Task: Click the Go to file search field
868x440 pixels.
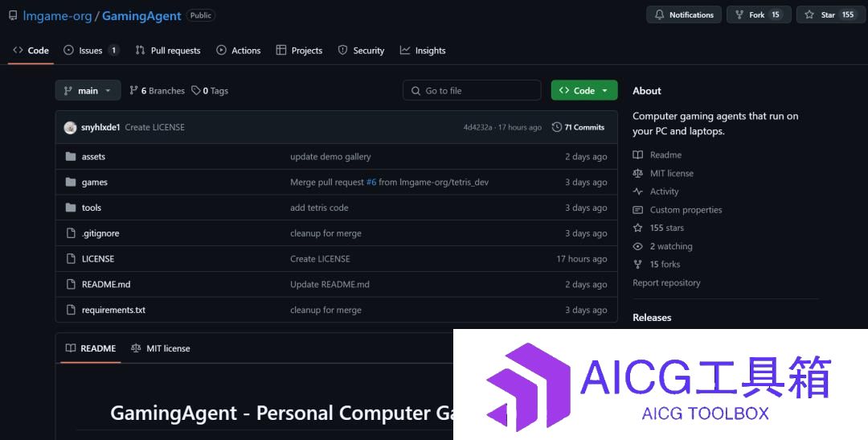Action: pos(472,90)
